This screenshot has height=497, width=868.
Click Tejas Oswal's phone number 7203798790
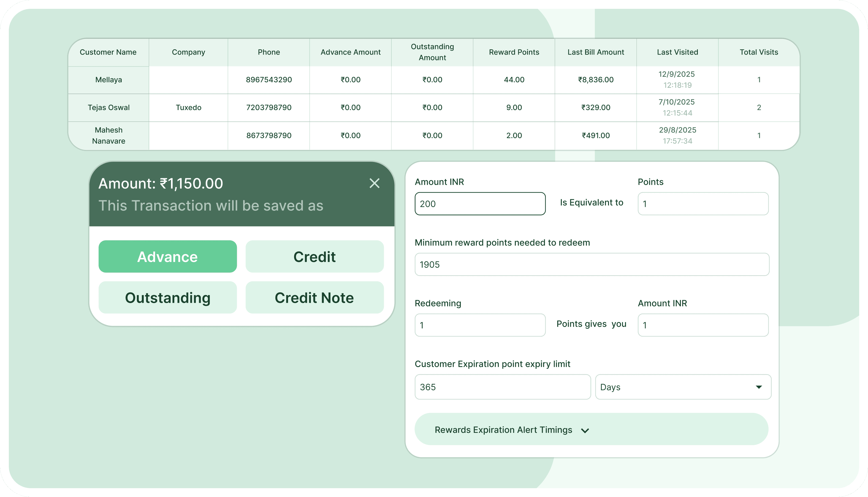[x=268, y=107]
